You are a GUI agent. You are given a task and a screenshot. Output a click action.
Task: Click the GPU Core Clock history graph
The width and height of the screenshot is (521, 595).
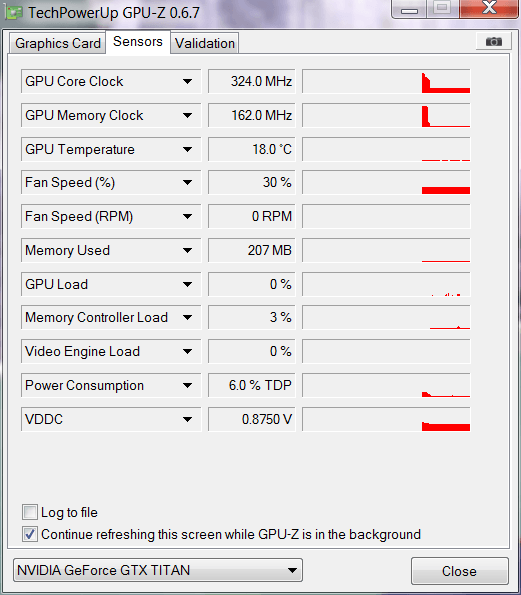tap(386, 81)
